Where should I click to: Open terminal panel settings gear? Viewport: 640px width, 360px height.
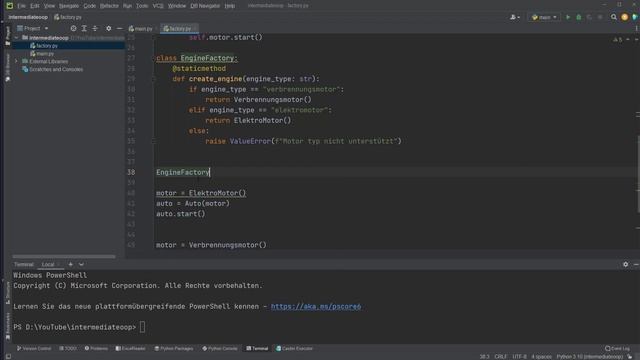point(625,264)
